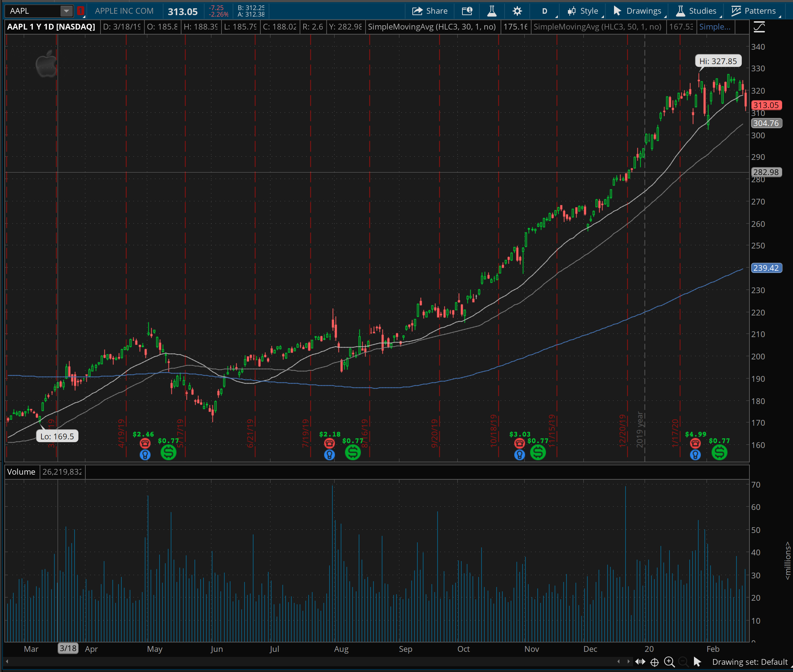
Task: Click the zoom in magnifier icon
Action: coord(669,662)
